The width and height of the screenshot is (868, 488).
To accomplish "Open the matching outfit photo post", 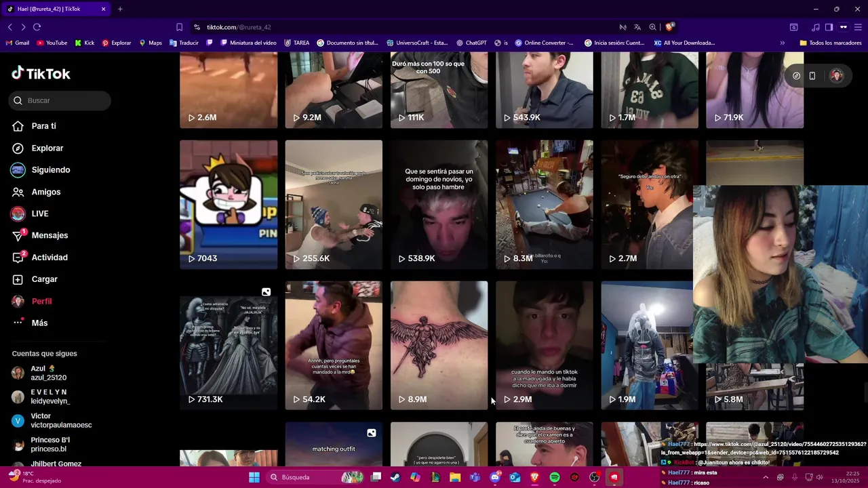I will (x=334, y=445).
